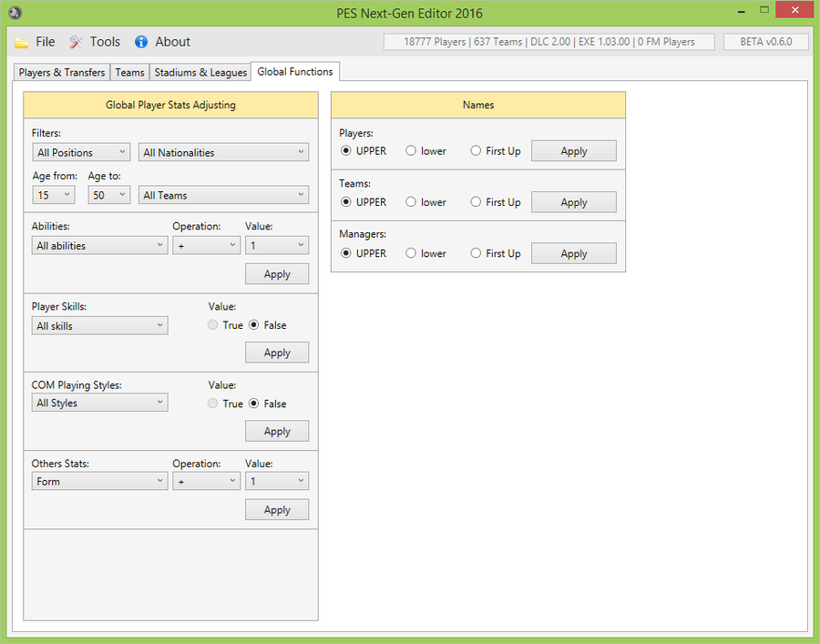The height and width of the screenshot is (644, 820).
Task: Minimize the PES Next-Gen Editor window
Action: [741, 10]
